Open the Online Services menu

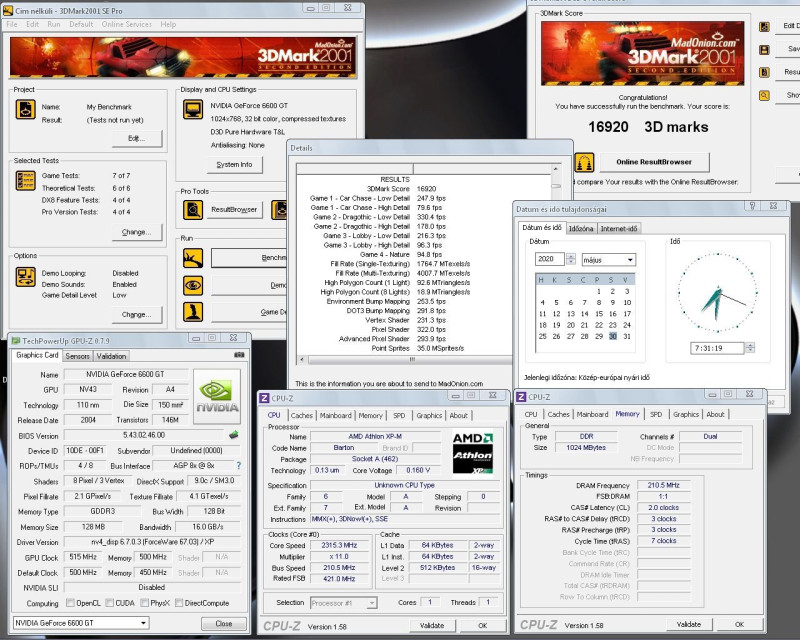(x=127, y=24)
